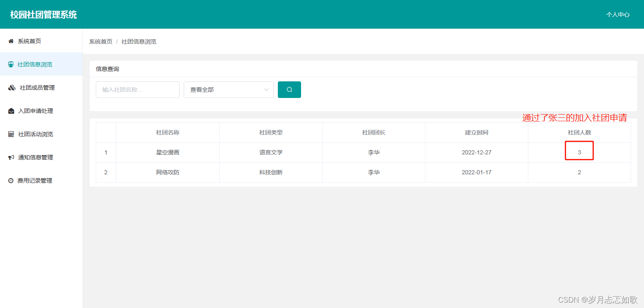The image size is (644, 308).
Task: Click the megaphone icon beside 通知信息管理
Action: point(11,157)
